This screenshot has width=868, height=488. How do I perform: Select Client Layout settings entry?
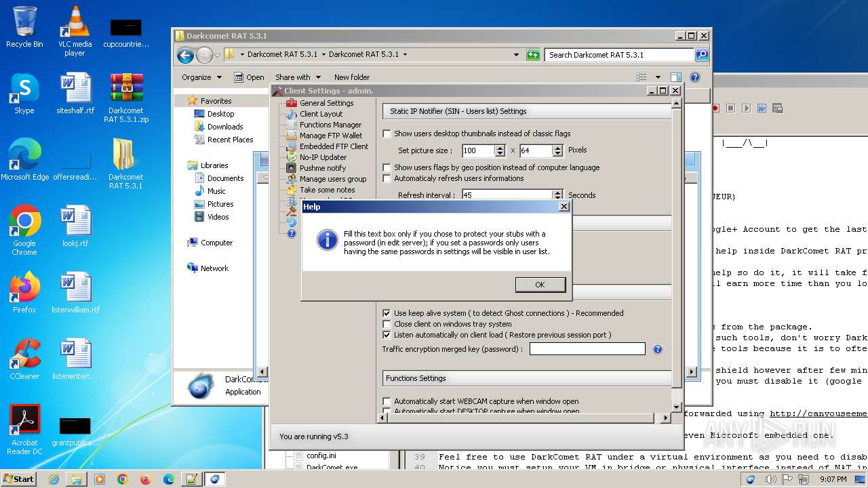pos(321,114)
